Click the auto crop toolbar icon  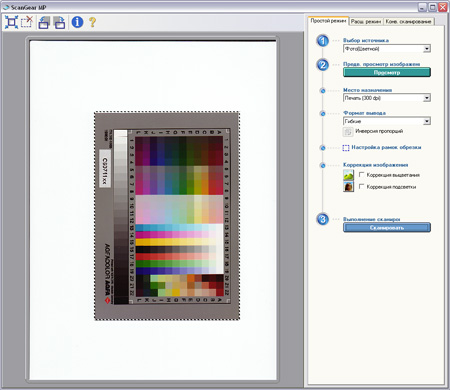pyautogui.click(x=11, y=22)
